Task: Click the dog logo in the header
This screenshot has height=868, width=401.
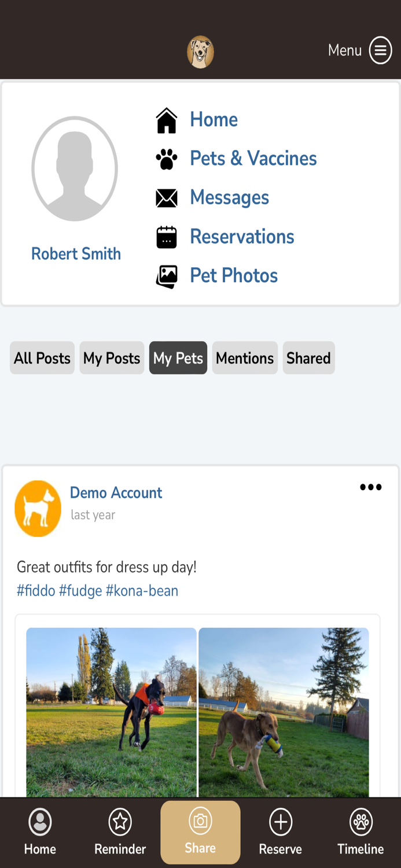Action: pyautogui.click(x=200, y=51)
